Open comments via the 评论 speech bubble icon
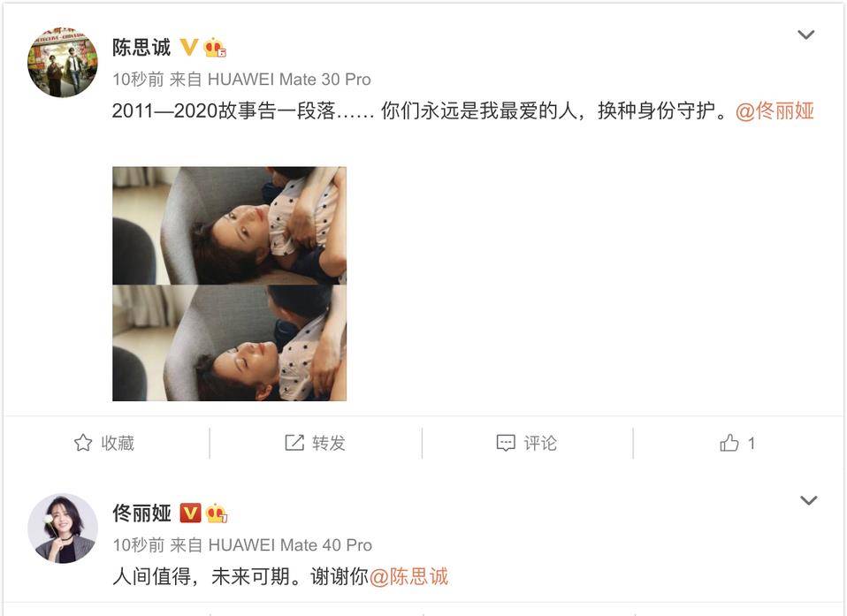The image size is (847, 616). (506, 444)
